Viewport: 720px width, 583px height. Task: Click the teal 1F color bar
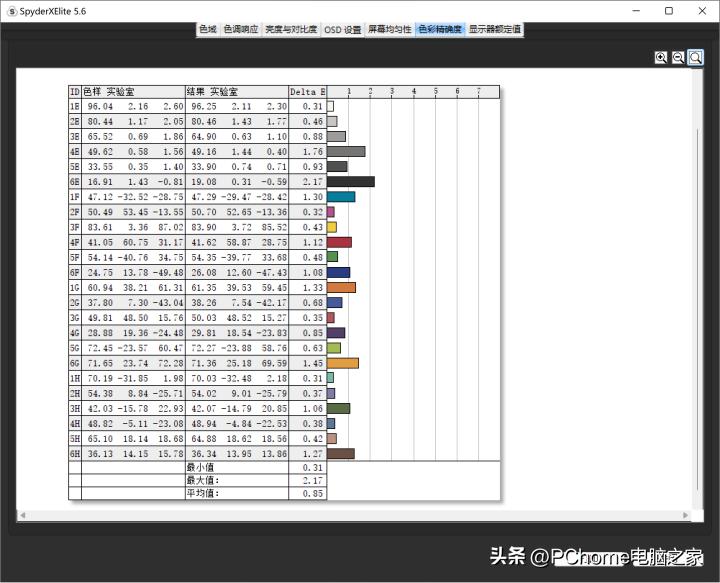(341, 197)
